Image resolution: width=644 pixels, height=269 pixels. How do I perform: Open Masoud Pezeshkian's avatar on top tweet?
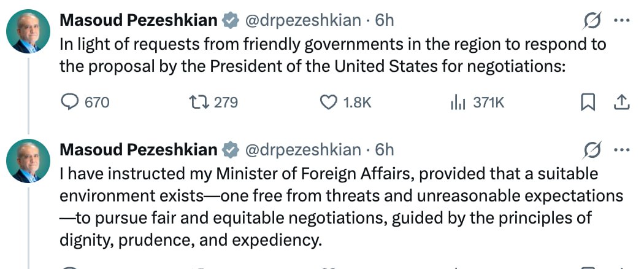point(29,31)
